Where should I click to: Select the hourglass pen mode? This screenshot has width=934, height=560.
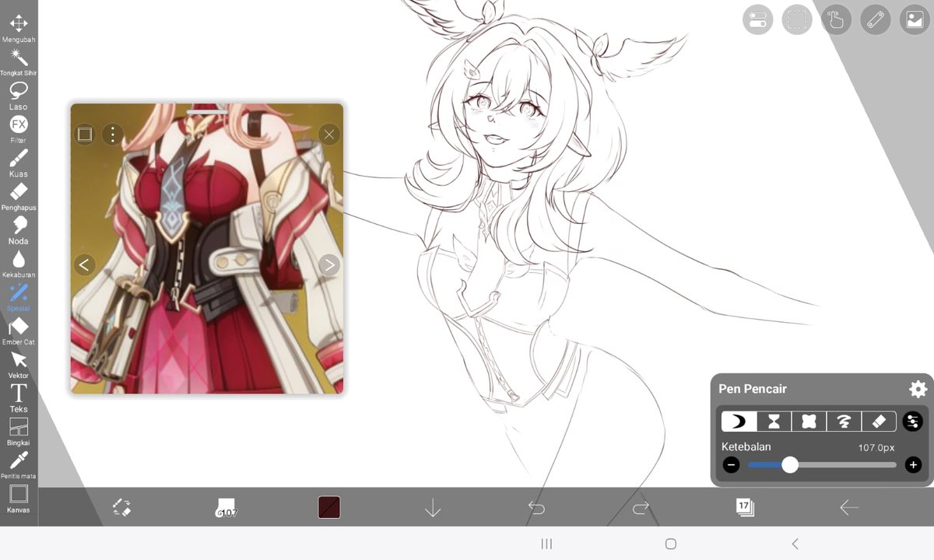coord(774,422)
